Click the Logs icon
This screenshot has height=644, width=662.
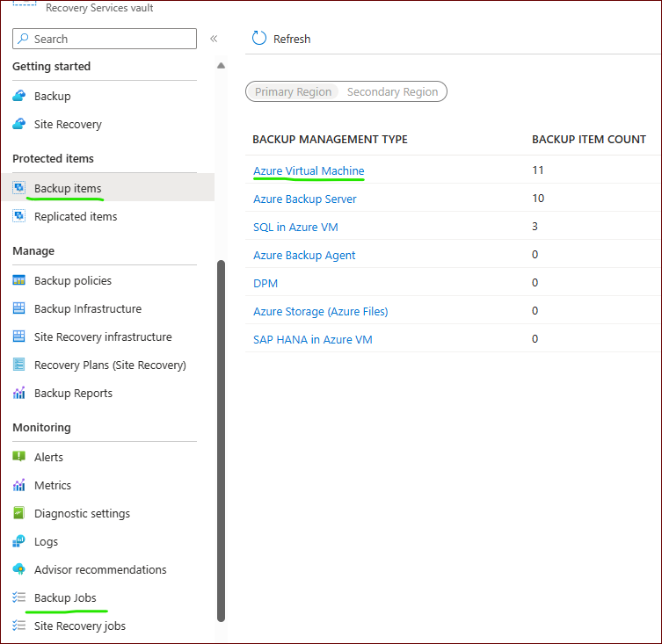pyautogui.click(x=19, y=541)
